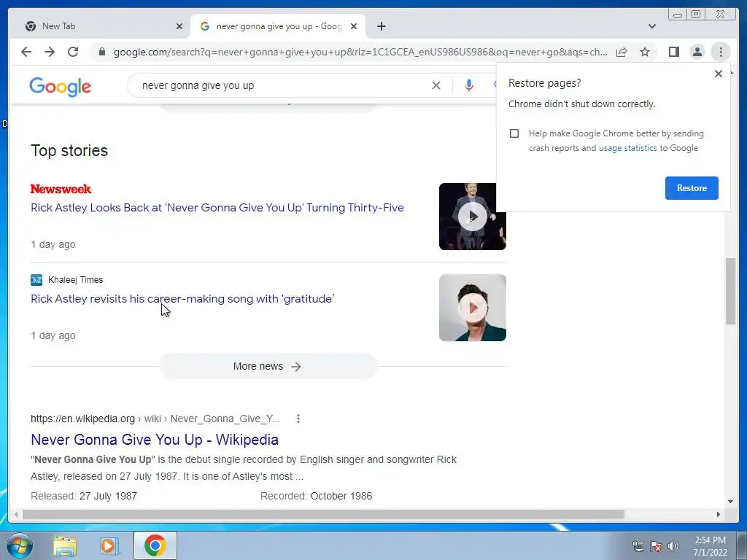
Task: Click the Released: 27 July 1987 text
Action: click(84, 496)
